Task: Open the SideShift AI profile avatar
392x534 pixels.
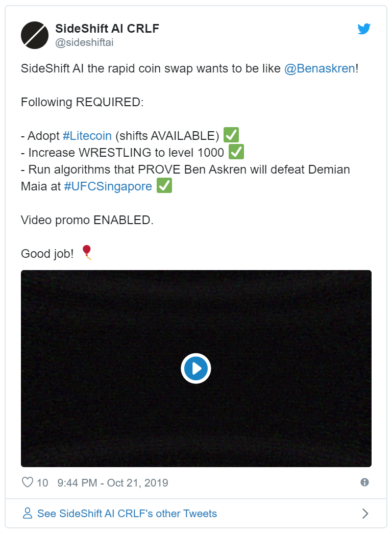Action: click(x=35, y=35)
